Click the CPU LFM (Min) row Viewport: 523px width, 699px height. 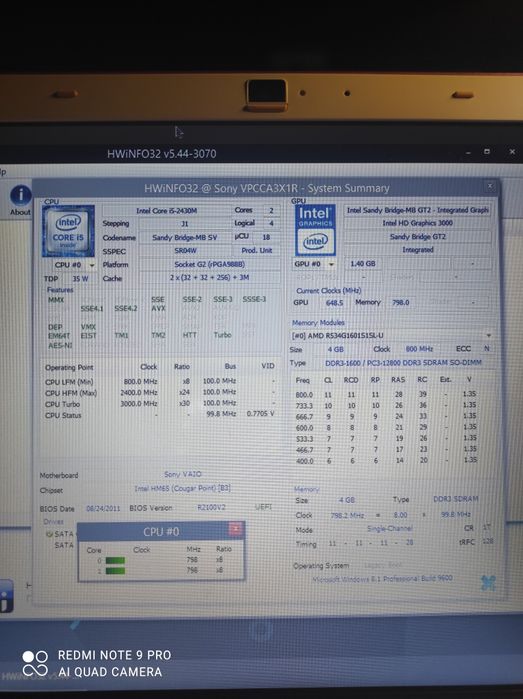tap(161, 382)
